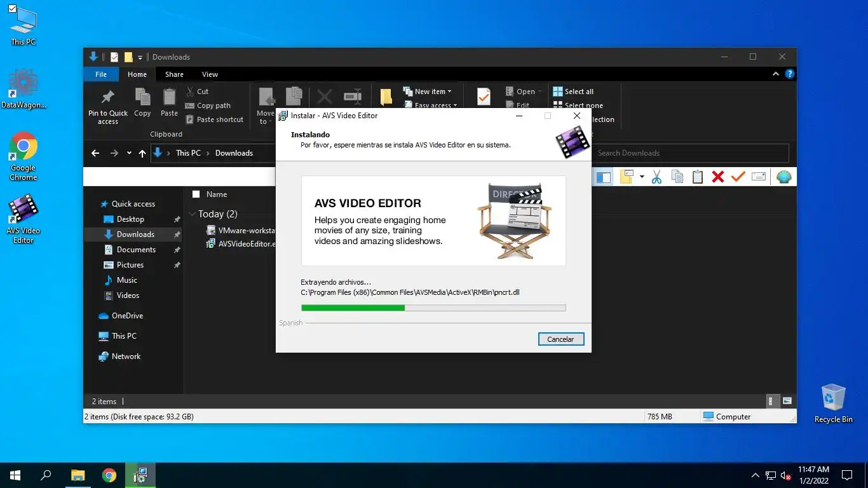This screenshot has height=488, width=868.
Task: Click the ribbon Properties checkmark icon
Action: coord(484,97)
